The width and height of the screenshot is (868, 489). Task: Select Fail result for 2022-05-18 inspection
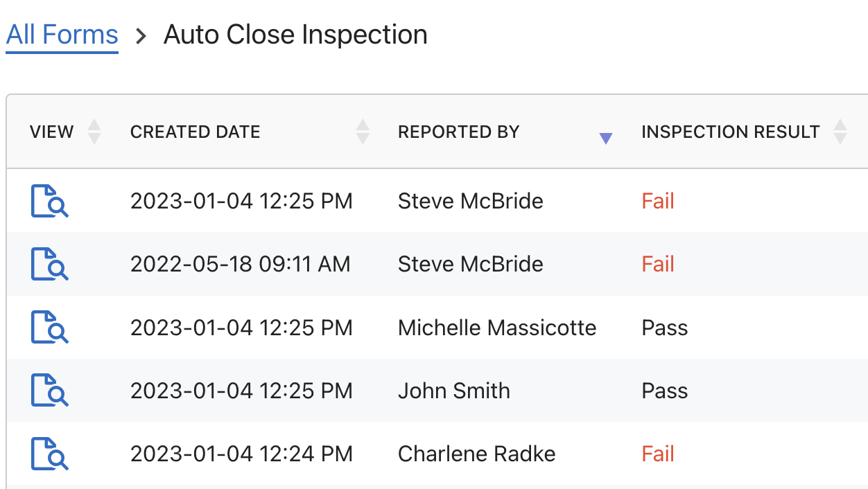(658, 264)
